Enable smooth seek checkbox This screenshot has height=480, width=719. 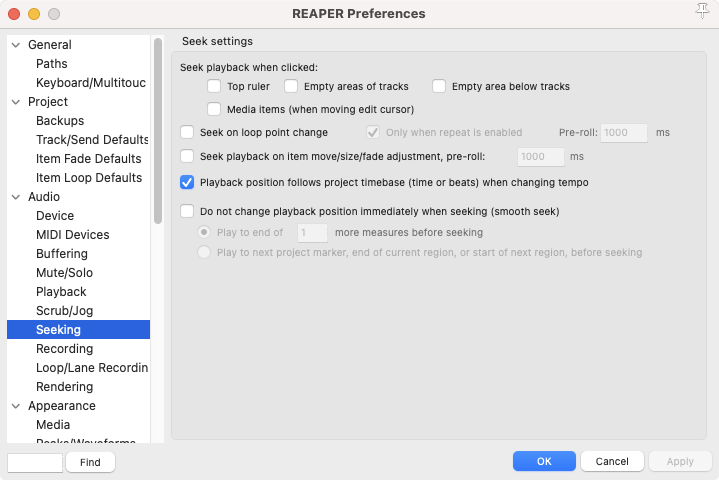tap(187, 212)
